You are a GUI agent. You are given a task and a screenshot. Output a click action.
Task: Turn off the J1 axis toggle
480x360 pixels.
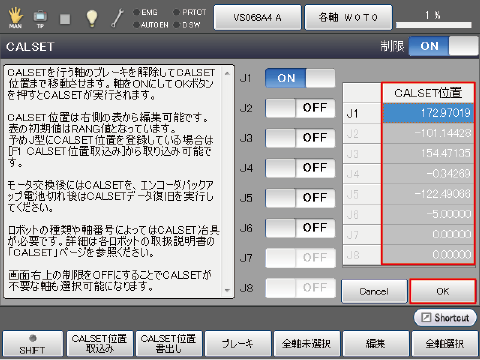300,78
